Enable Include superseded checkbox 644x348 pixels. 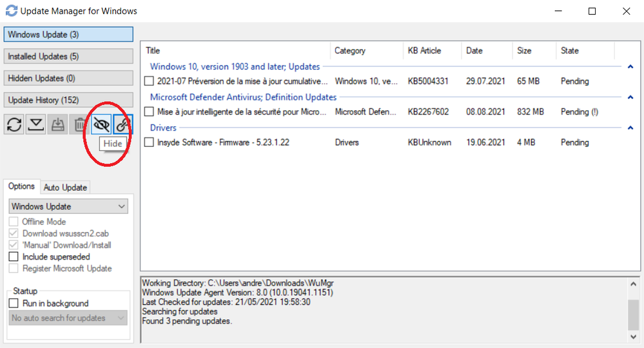click(14, 257)
